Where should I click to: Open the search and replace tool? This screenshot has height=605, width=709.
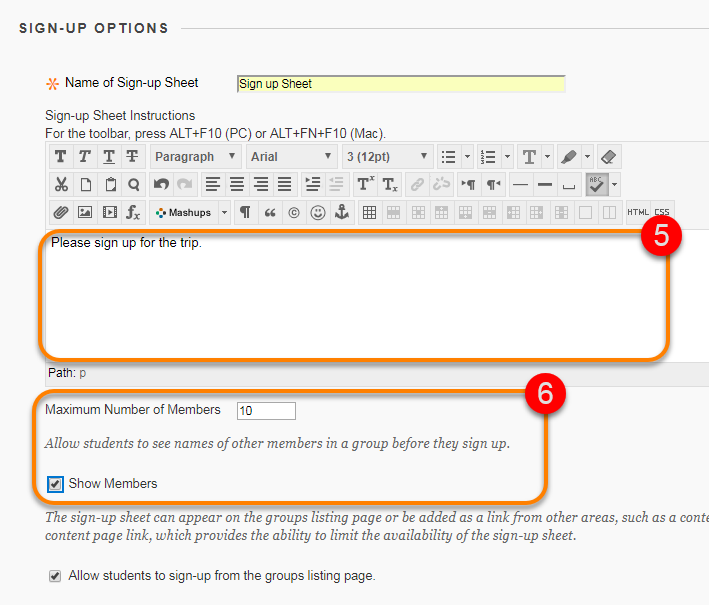[x=133, y=184]
